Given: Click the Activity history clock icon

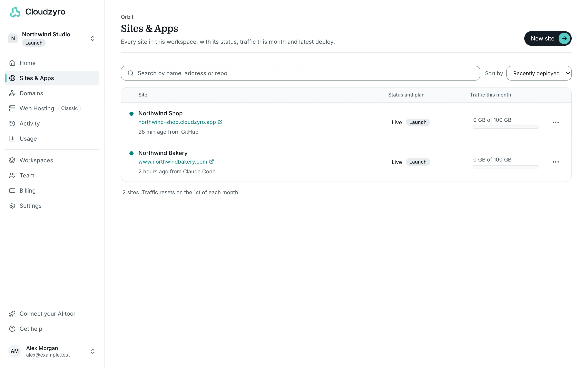Looking at the screenshot, I should click(12, 123).
